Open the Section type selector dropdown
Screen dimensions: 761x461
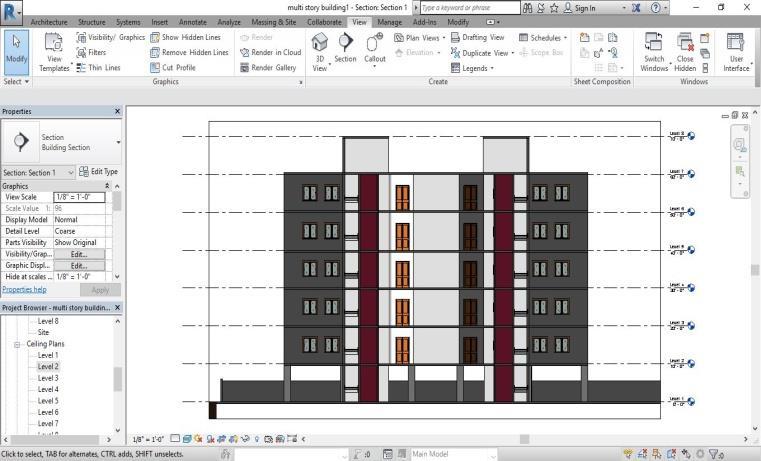click(x=118, y=142)
